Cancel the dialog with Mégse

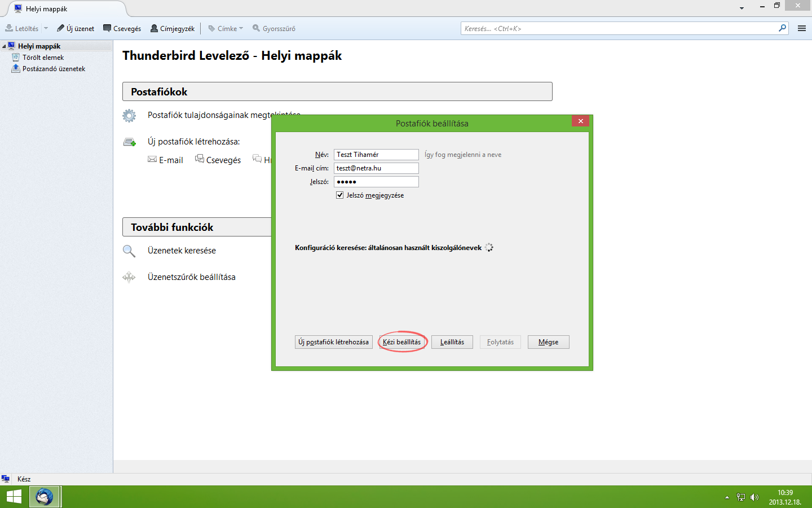[548, 342]
